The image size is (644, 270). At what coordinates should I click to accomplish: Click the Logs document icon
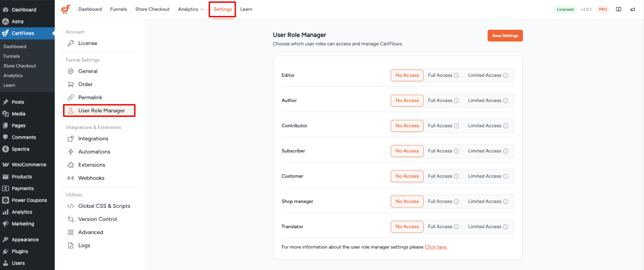tap(70, 246)
